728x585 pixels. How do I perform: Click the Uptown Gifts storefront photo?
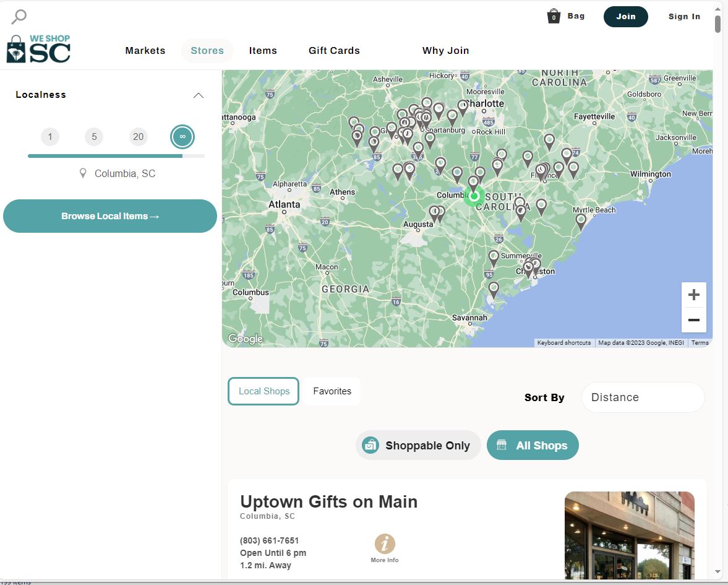pos(629,535)
